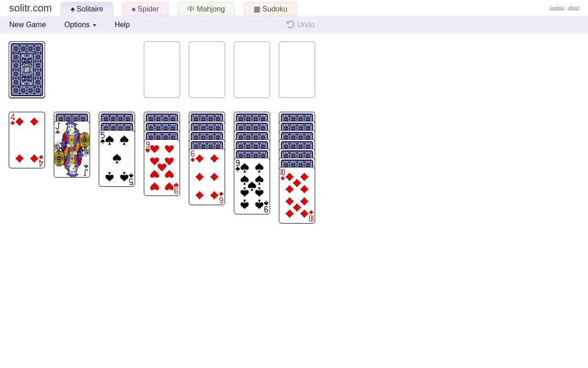The image size is (588, 368).
Task: Select the 9 of spades card
Action: (252, 186)
